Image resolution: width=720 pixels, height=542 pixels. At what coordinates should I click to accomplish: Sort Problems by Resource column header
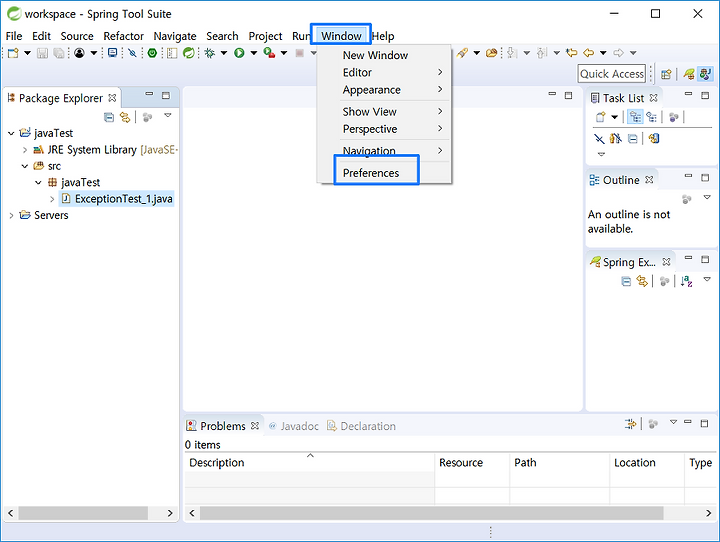coord(472,463)
